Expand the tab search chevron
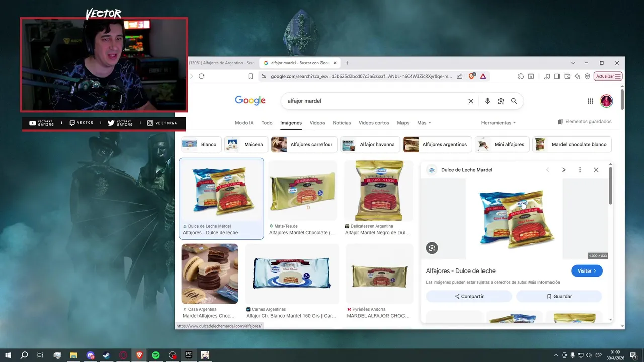 (573, 63)
